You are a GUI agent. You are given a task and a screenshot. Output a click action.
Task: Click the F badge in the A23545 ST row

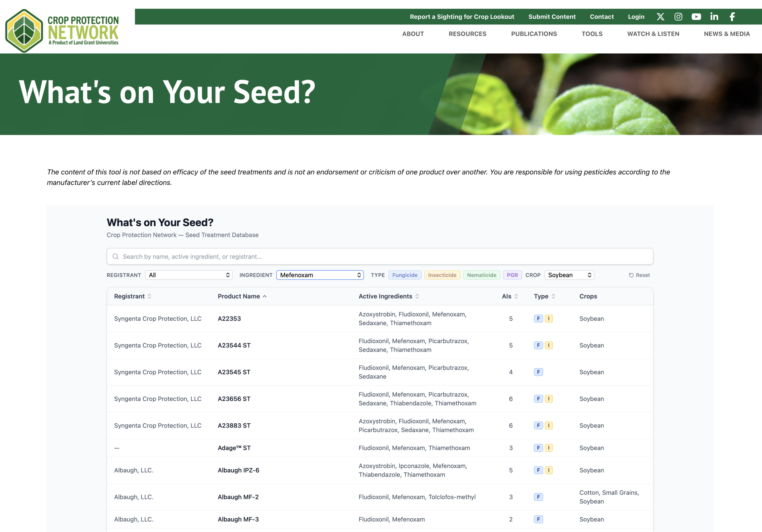pos(538,372)
